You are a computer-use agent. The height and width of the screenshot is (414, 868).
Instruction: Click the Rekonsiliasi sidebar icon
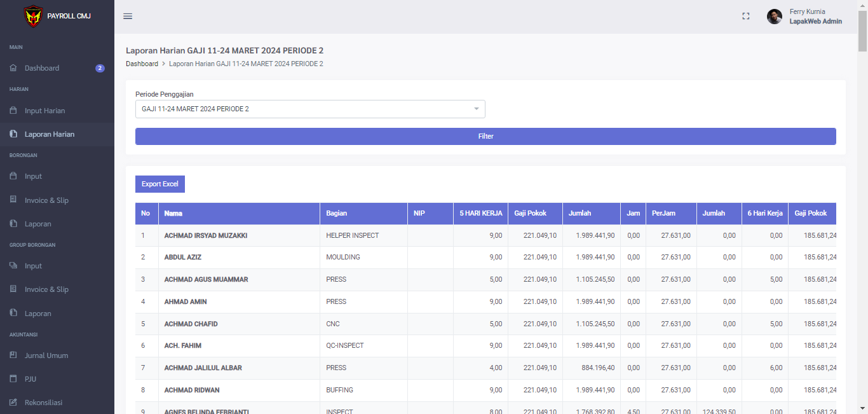click(13, 403)
